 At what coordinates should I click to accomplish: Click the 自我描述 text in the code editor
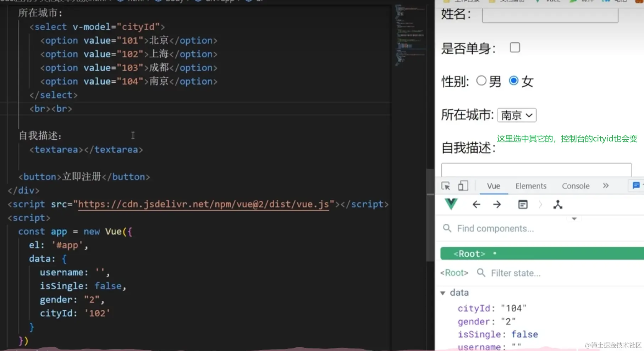(x=40, y=135)
